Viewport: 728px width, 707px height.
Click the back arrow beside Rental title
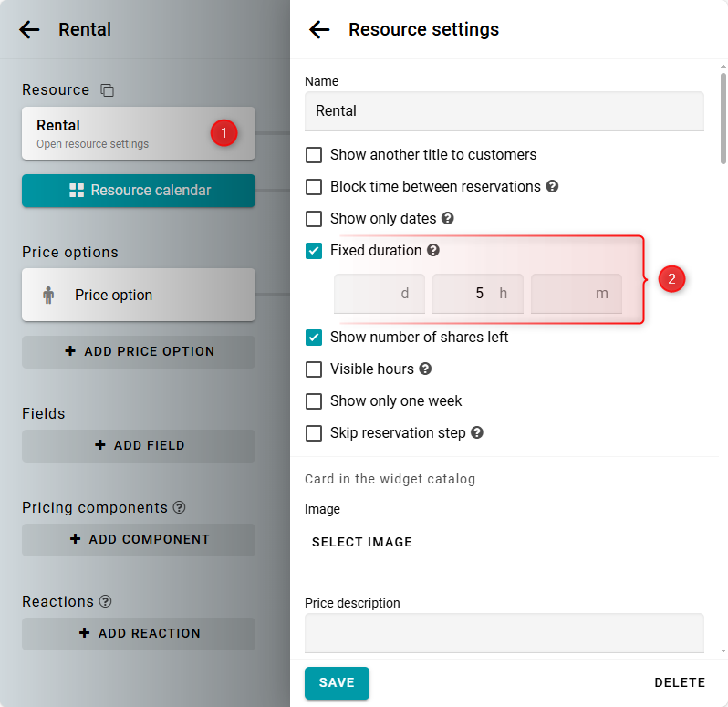[29, 29]
